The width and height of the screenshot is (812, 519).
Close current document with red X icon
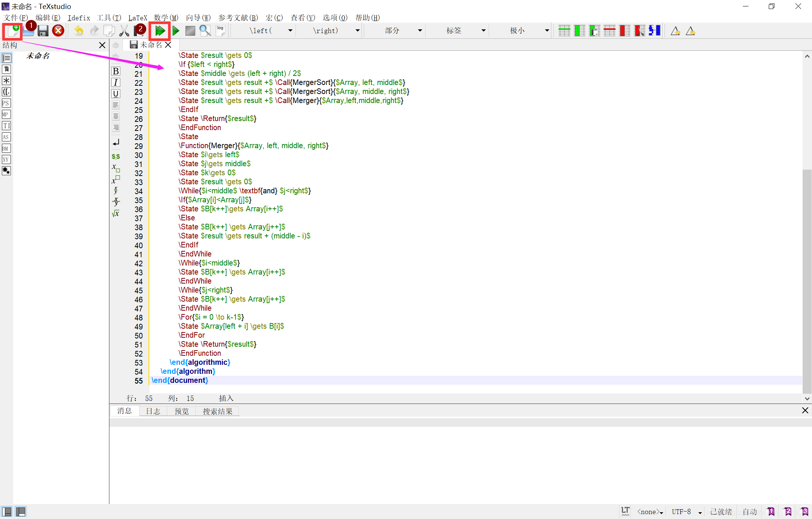click(58, 31)
